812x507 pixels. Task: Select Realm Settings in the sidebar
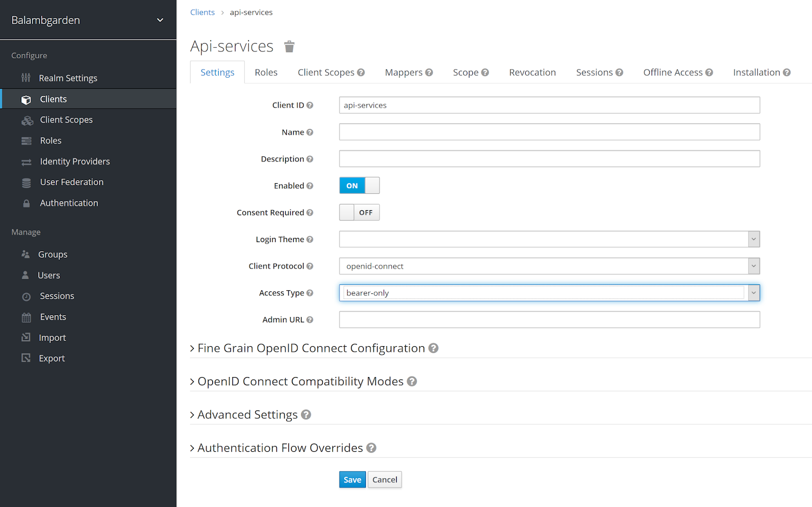[67, 78]
